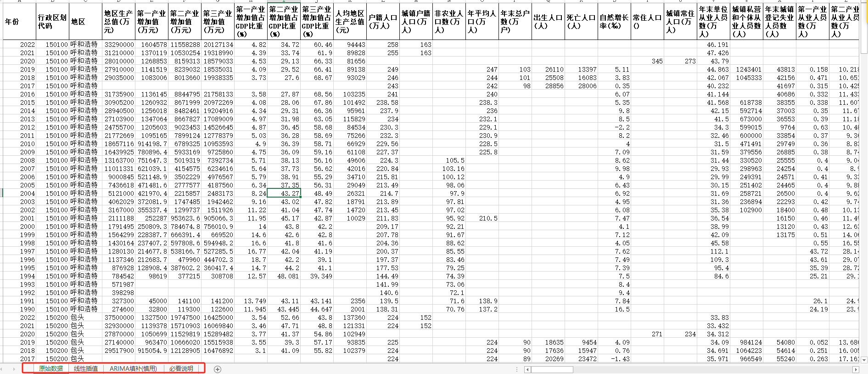Viewport: 868px width, 374px height.
Task: Select 常住人口 cell 345 for 呼和浩特 2020
Action: [647, 61]
